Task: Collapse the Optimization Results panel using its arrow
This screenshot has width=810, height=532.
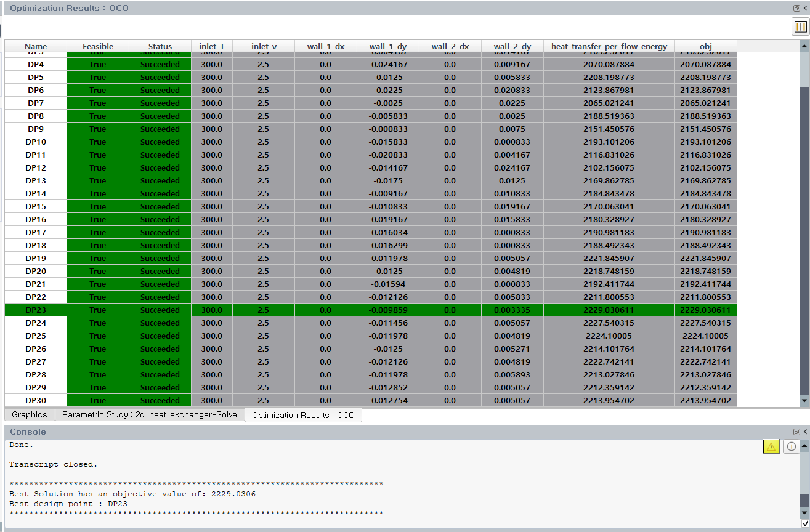Action: pyautogui.click(x=805, y=9)
